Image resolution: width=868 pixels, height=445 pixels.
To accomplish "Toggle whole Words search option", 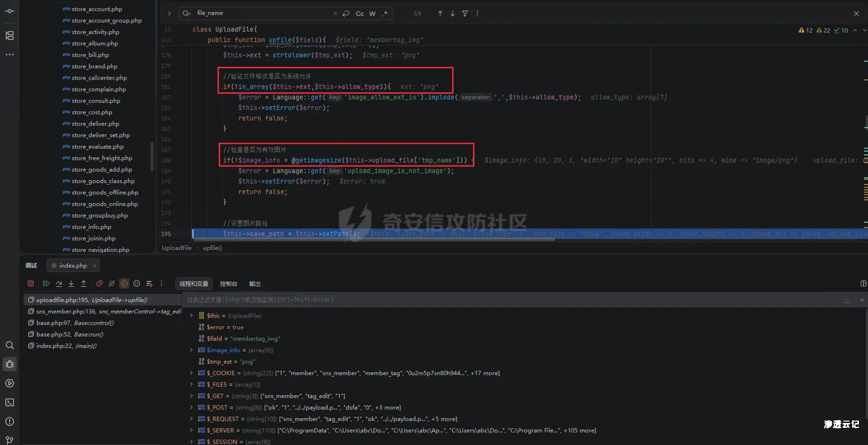I will (x=372, y=13).
